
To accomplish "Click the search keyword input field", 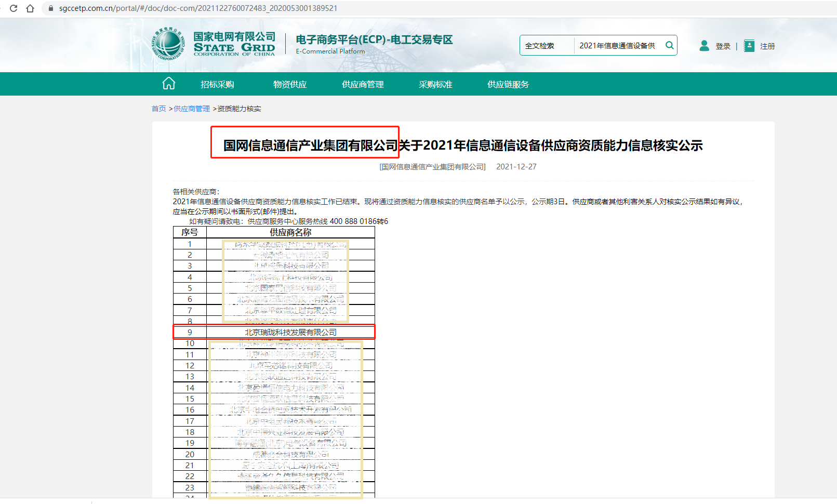I will click(617, 46).
